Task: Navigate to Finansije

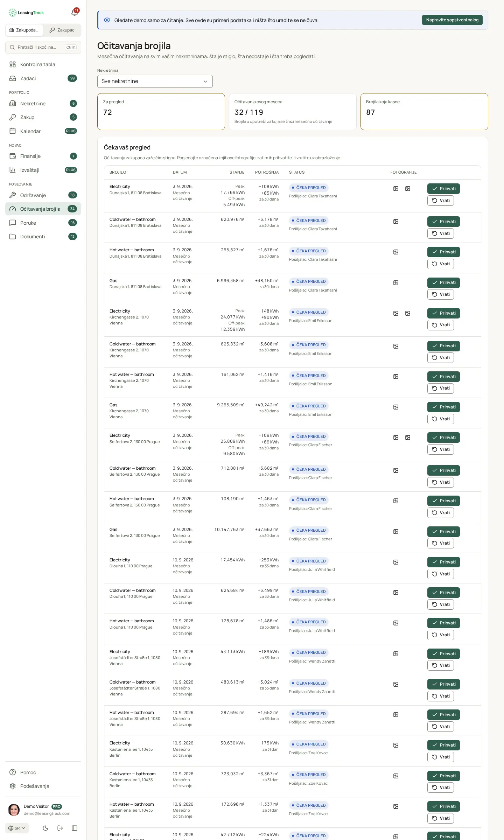Action: [43, 156]
